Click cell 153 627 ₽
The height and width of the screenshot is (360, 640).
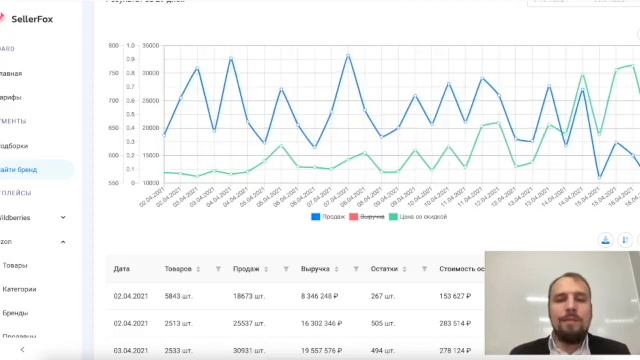coord(455,296)
